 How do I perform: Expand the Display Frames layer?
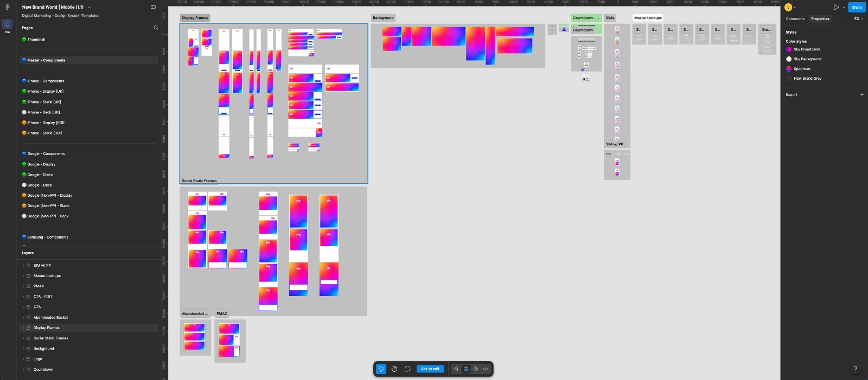[x=23, y=328]
